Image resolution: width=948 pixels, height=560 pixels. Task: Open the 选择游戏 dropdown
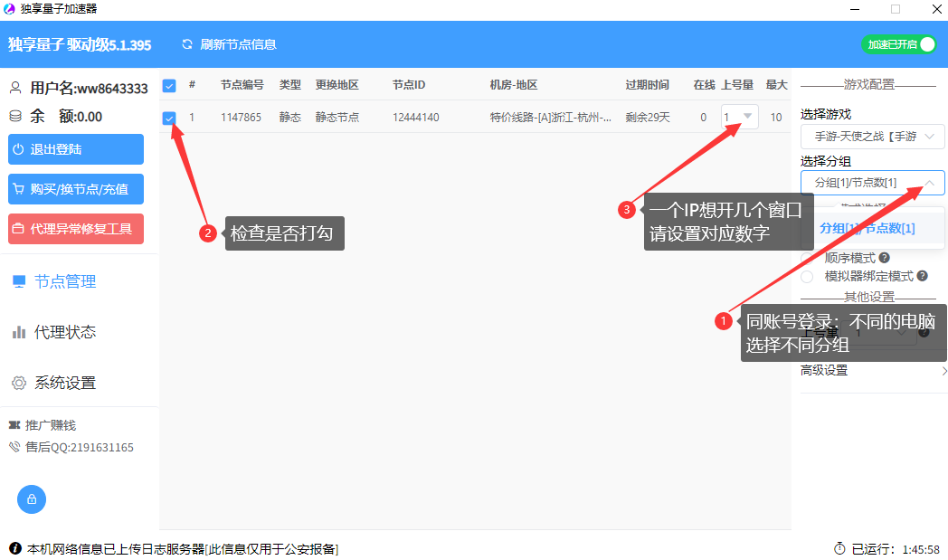pos(872,137)
